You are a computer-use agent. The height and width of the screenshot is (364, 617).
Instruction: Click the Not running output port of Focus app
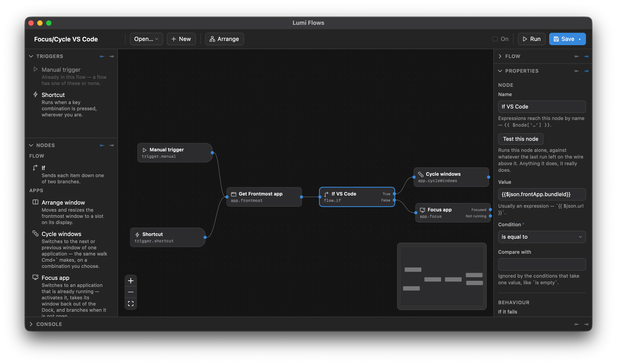coord(490,216)
